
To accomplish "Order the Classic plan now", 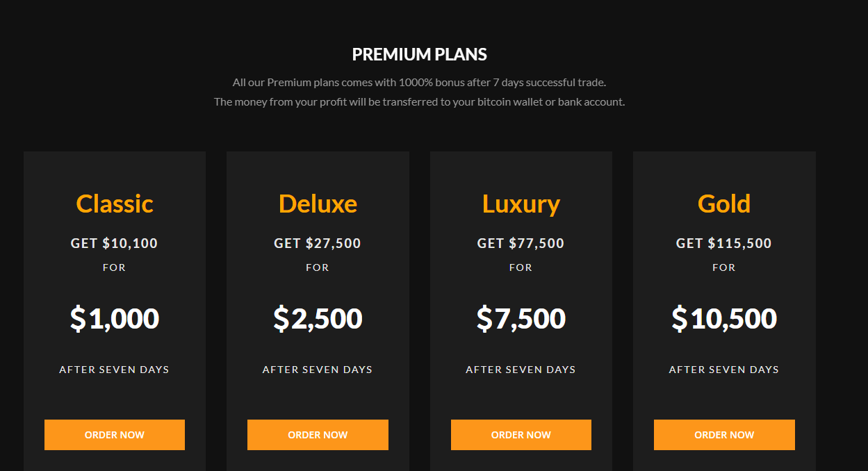I will click(115, 435).
